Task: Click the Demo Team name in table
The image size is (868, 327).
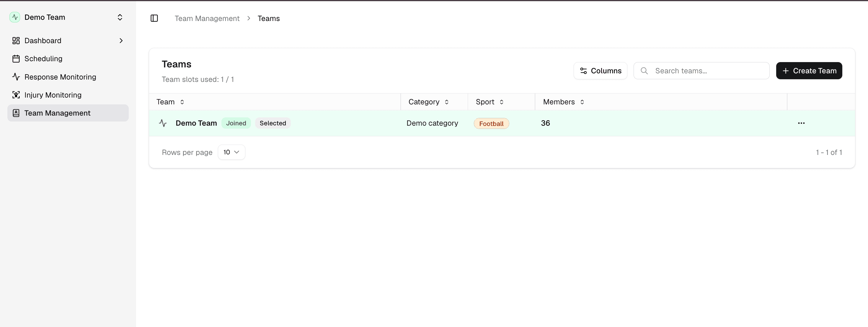Action: [196, 123]
